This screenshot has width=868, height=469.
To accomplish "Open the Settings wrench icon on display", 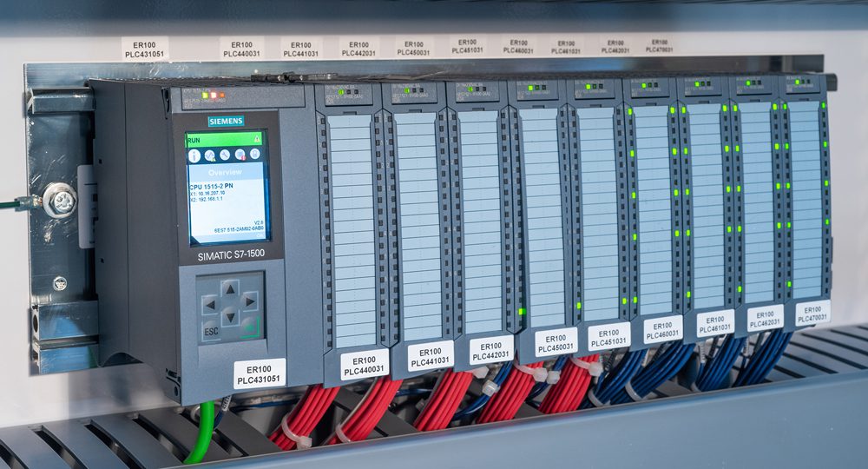I will click(x=225, y=155).
